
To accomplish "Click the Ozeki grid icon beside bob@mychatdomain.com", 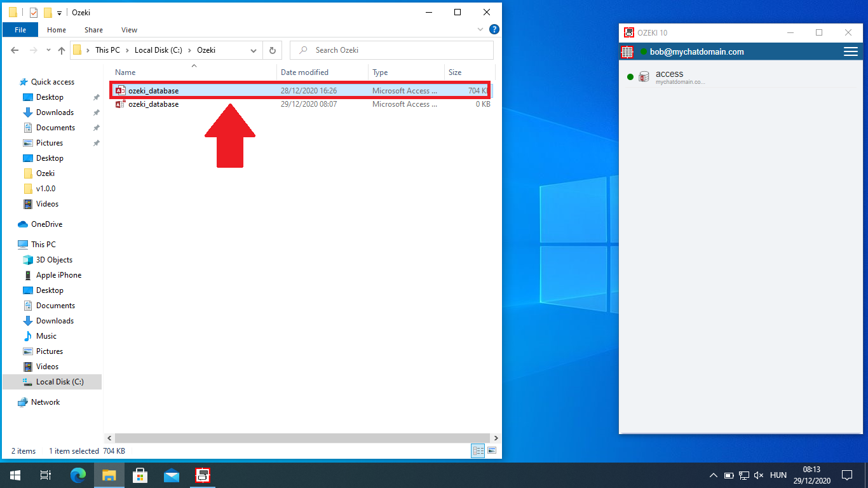I will [627, 52].
